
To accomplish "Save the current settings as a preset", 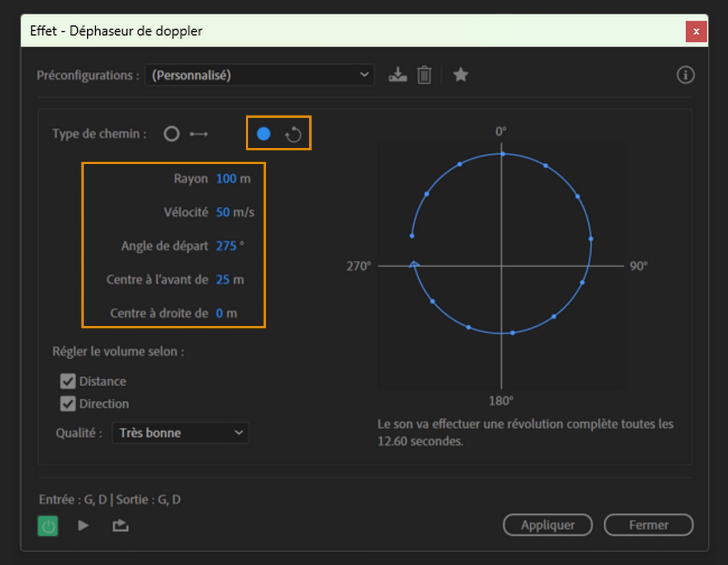I will point(398,75).
